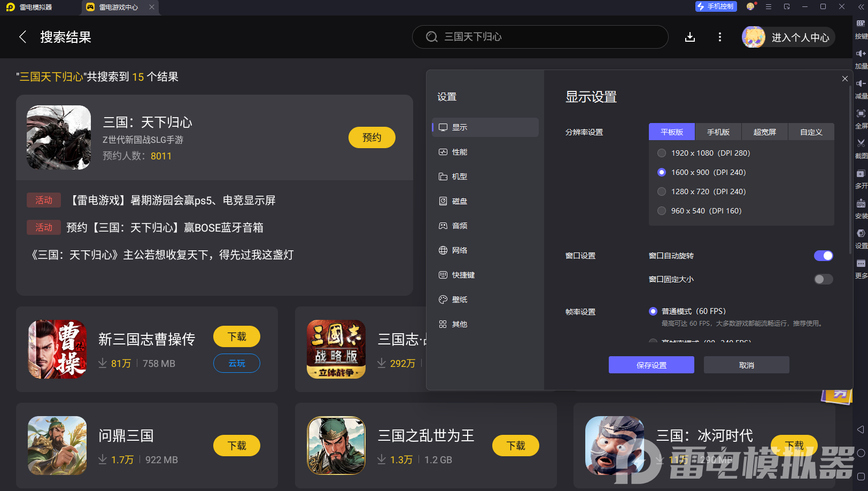Collapse the right sidebar with the double arrow

[x=861, y=7]
